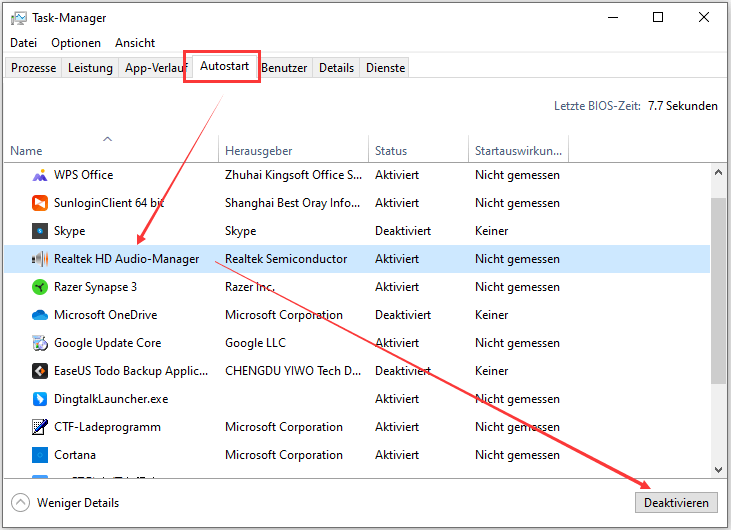Viewport: 731px width, 530px height.
Task: Sort by Herausgeber column header
Action: pyautogui.click(x=258, y=151)
